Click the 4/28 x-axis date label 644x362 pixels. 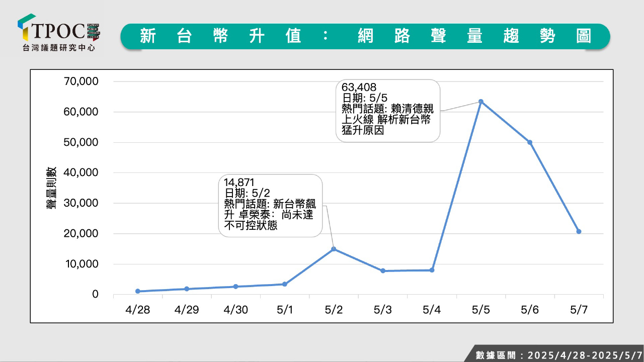(x=138, y=310)
